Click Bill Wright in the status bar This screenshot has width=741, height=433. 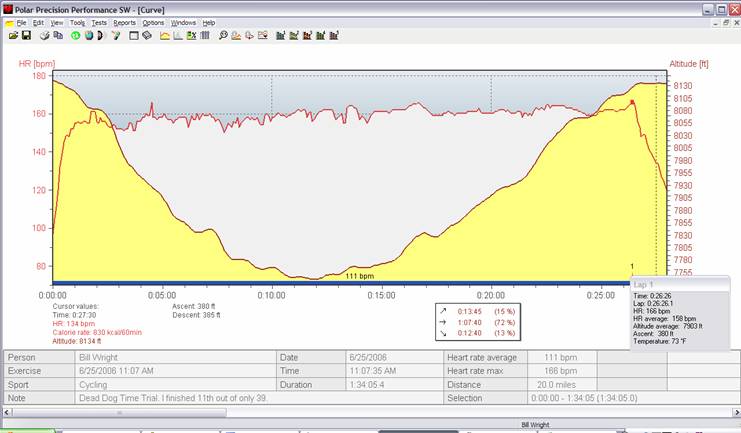tap(535, 425)
